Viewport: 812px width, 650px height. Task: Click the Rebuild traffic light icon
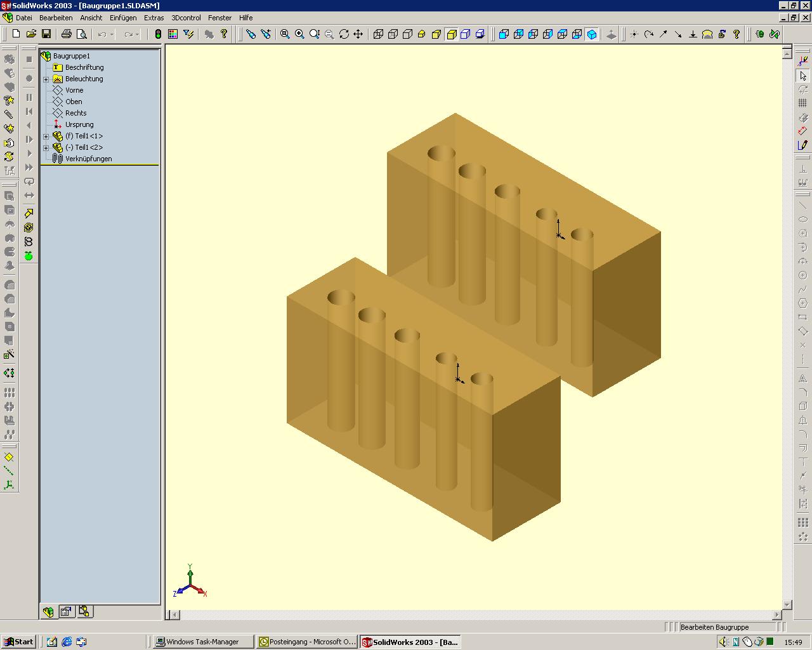click(x=158, y=34)
